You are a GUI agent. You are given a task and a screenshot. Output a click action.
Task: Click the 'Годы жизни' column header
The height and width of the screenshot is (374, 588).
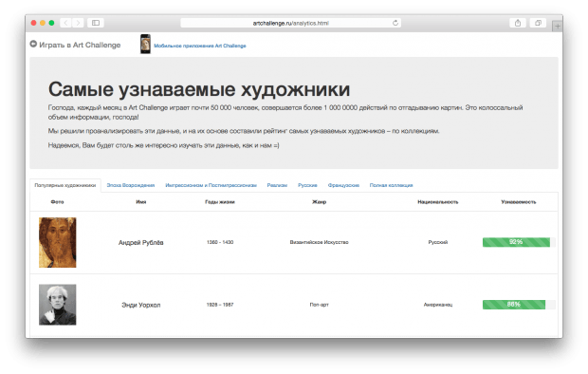click(x=220, y=202)
